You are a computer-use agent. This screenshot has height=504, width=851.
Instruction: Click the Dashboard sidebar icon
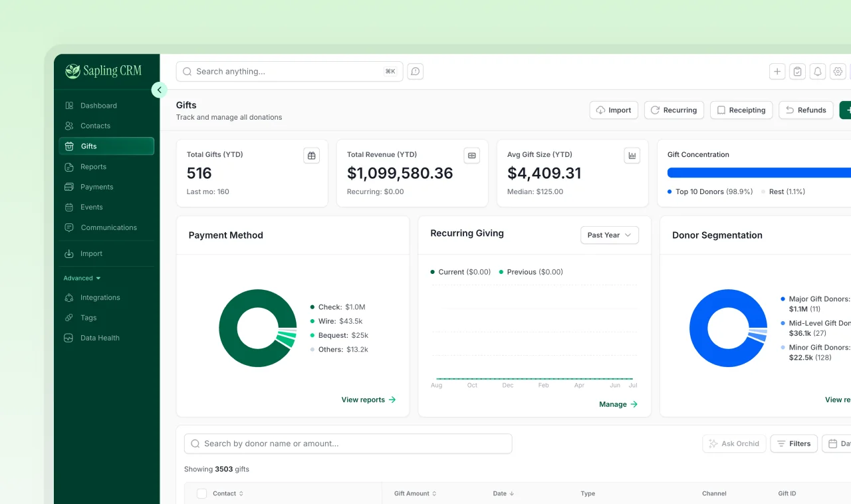[69, 106]
